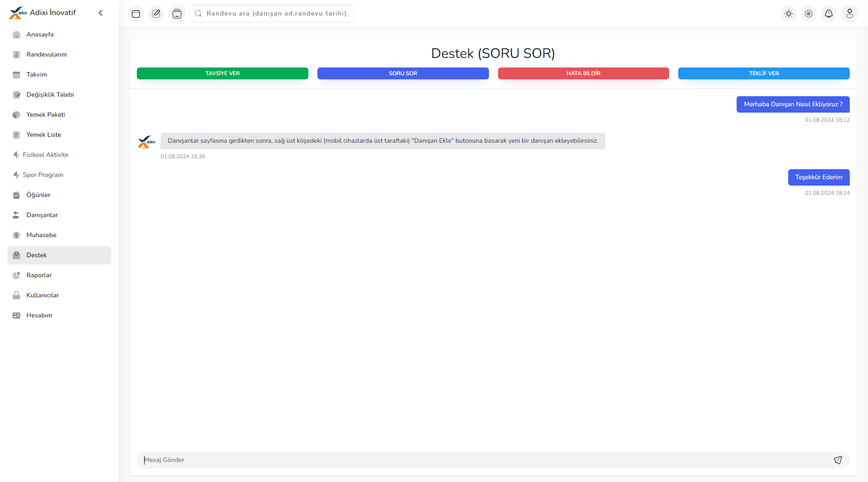
Task: Click the send message paper-plane icon
Action: [838, 460]
